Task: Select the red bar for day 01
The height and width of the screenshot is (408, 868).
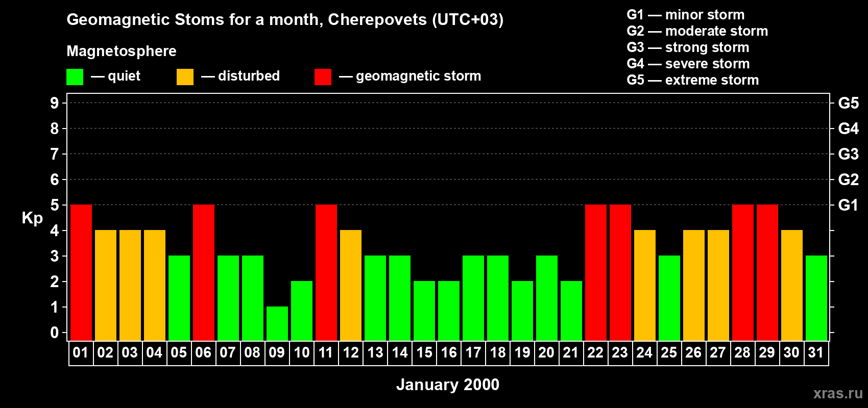Action: 81,272
